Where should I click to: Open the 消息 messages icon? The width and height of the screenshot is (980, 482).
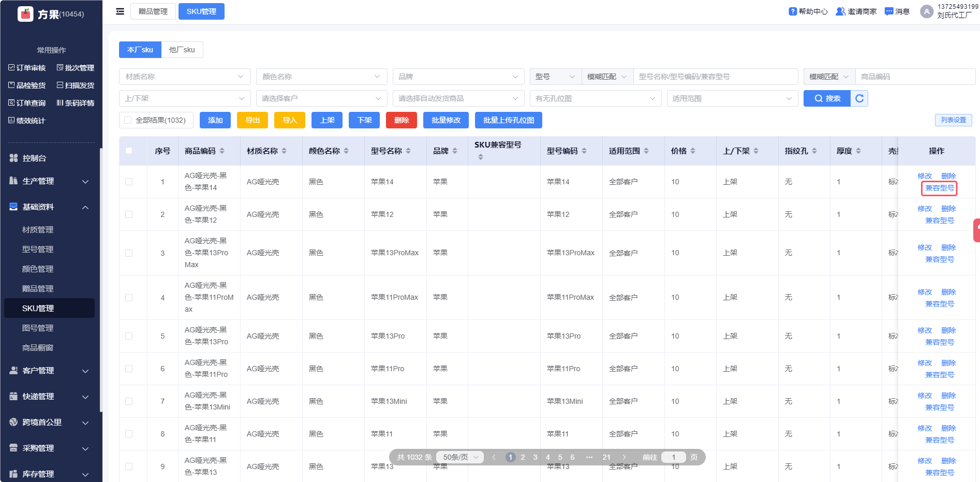889,11
